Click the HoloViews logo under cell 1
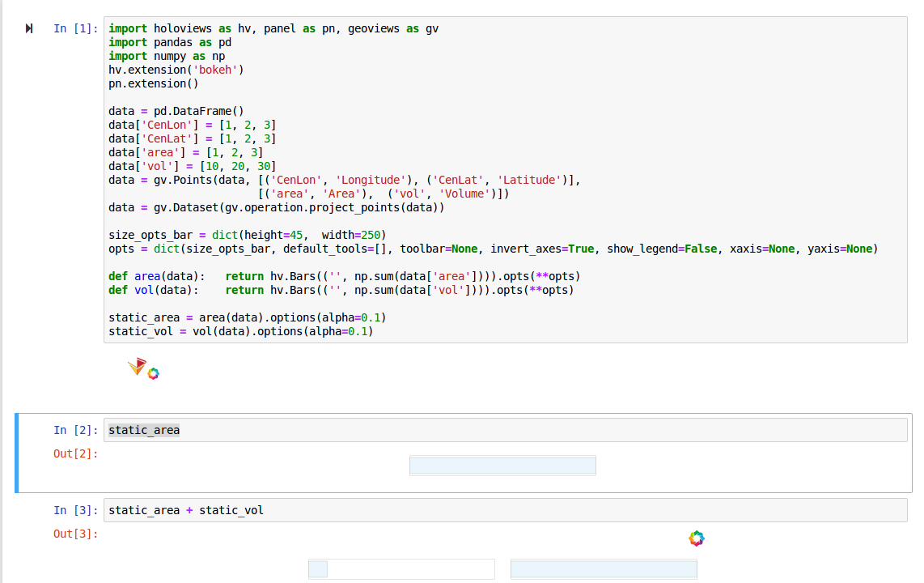924x583 pixels. point(138,366)
